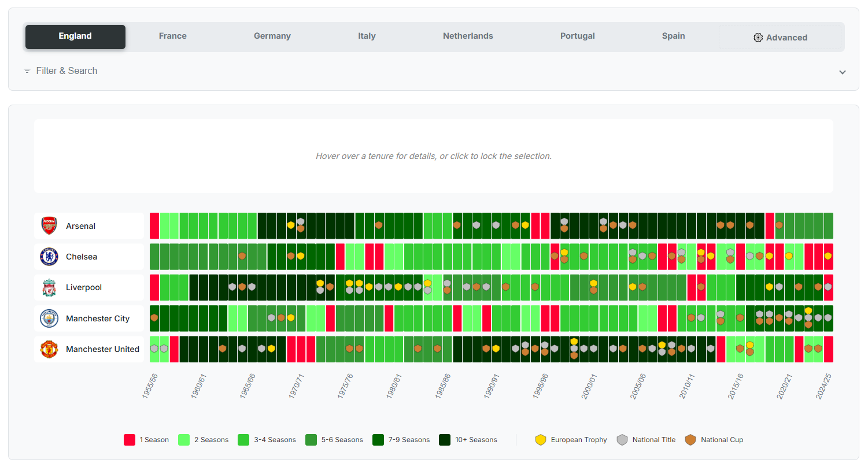
Task: Click the 7-9 Seasons legend swatch
Action: pyautogui.click(x=378, y=440)
